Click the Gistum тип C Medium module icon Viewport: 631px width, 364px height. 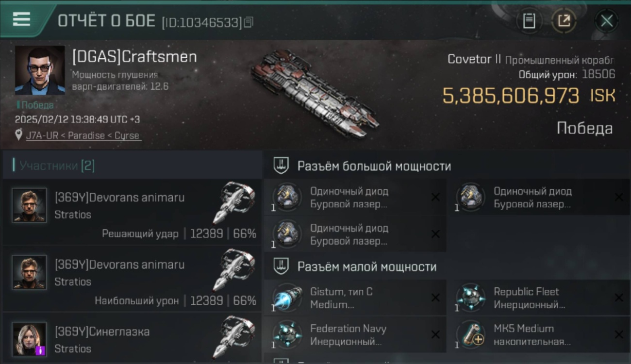tap(287, 298)
